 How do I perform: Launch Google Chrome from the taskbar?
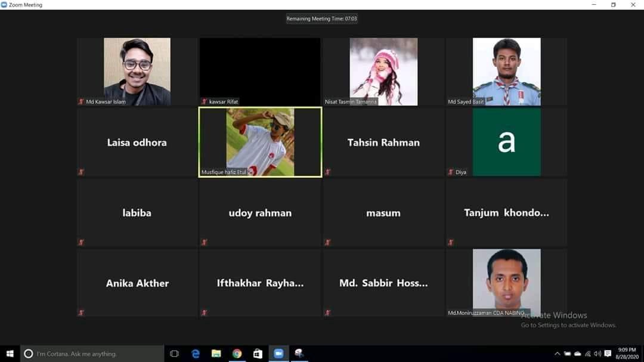[237, 353]
